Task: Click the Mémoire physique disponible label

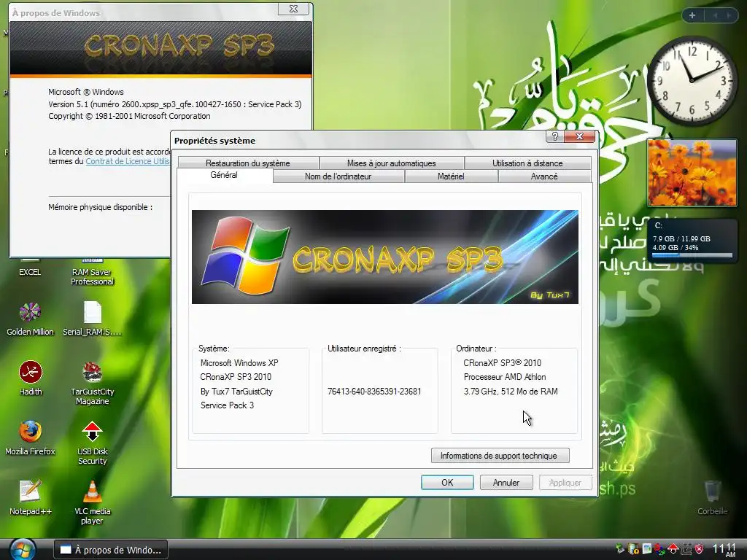Action: pyautogui.click(x=101, y=207)
